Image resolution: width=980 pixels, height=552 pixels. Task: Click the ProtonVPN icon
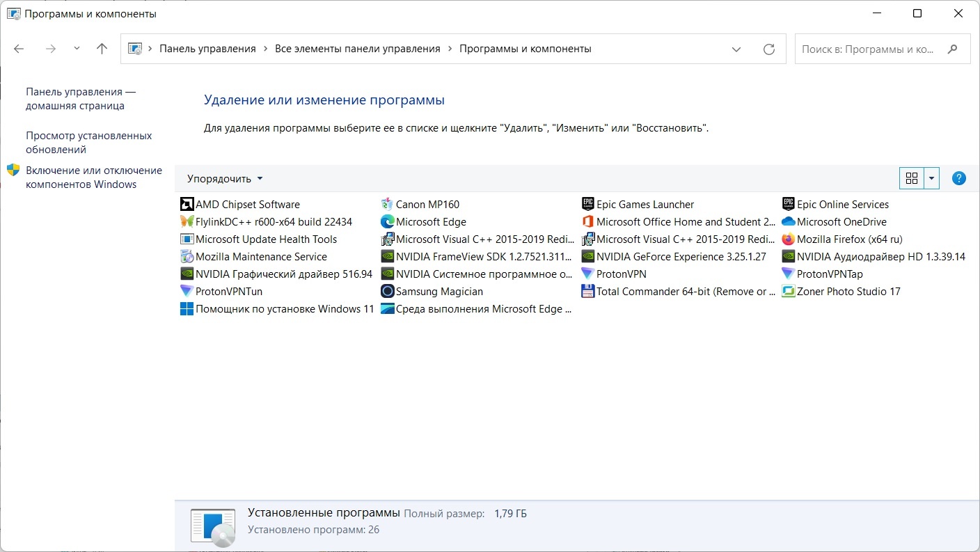587,274
